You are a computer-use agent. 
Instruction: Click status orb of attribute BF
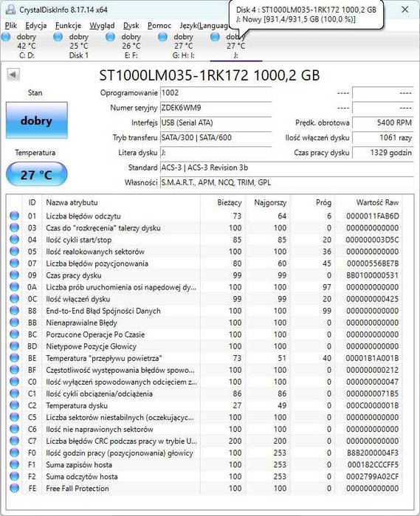pyautogui.click(x=14, y=370)
